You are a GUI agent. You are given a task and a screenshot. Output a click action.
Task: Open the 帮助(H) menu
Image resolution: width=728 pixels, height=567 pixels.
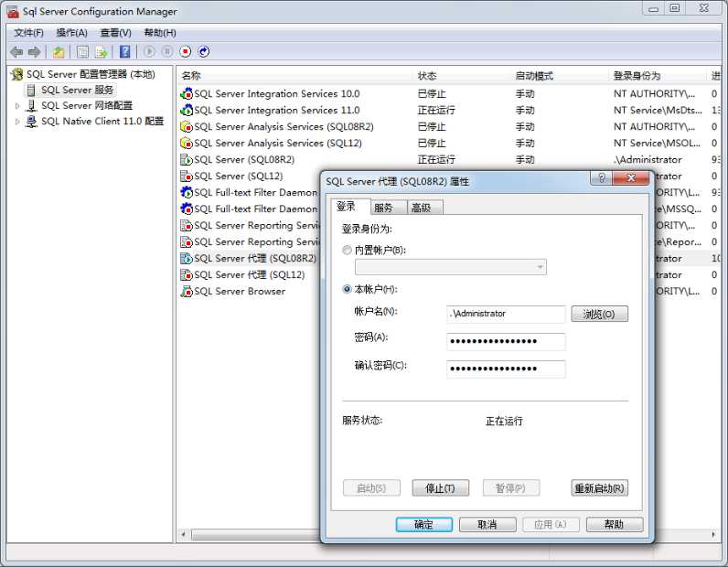160,33
